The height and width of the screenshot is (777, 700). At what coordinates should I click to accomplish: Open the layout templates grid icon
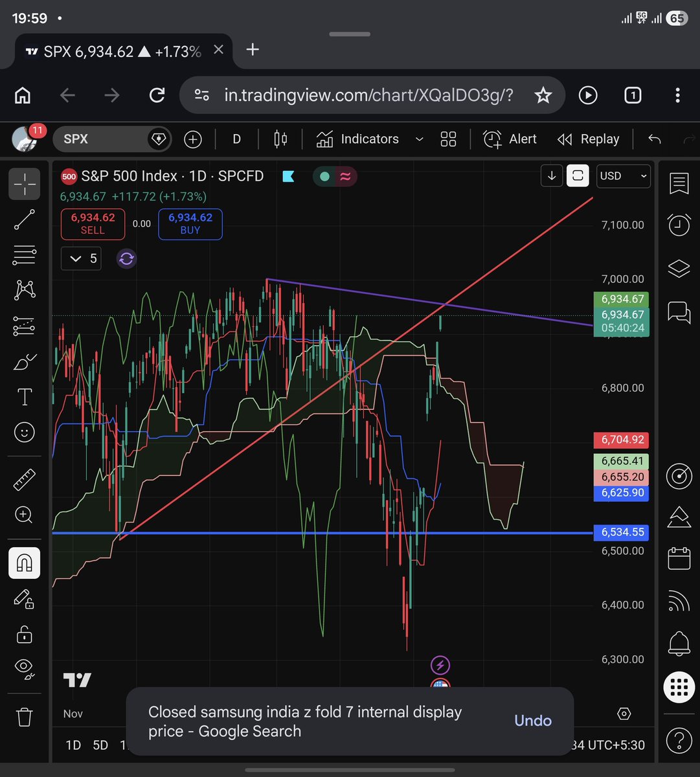(x=448, y=139)
